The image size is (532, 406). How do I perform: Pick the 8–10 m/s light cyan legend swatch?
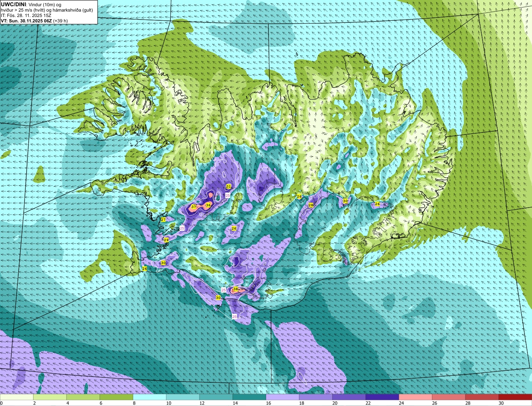pyautogui.click(x=150, y=397)
